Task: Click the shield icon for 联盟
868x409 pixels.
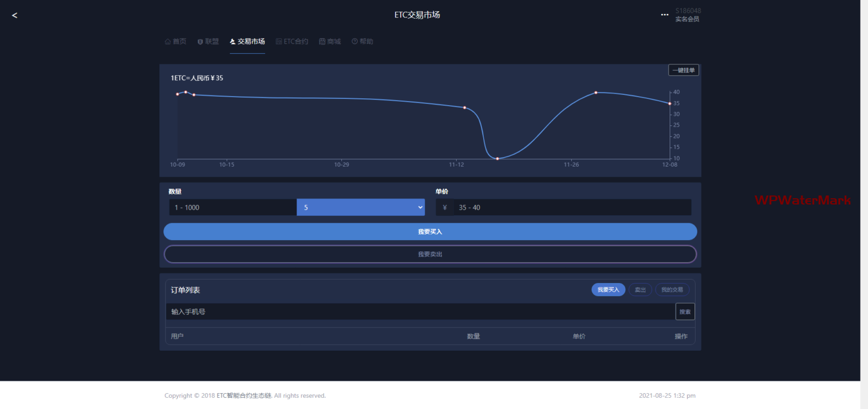Action: [x=200, y=41]
